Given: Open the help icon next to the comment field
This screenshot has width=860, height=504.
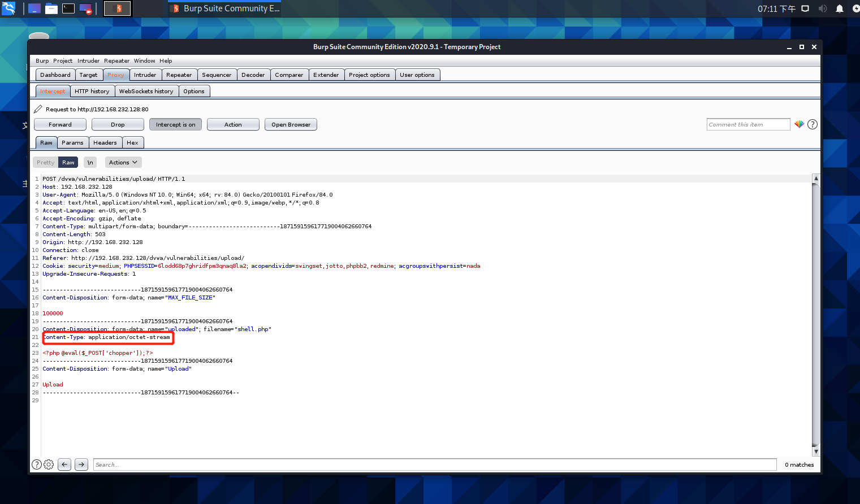Looking at the screenshot, I should [813, 124].
